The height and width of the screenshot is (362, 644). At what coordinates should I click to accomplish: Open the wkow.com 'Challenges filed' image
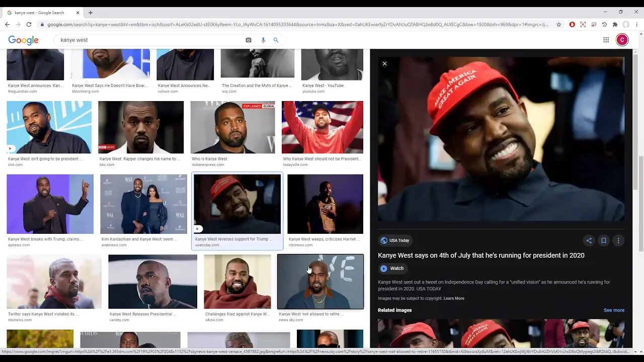click(x=237, y=282)
